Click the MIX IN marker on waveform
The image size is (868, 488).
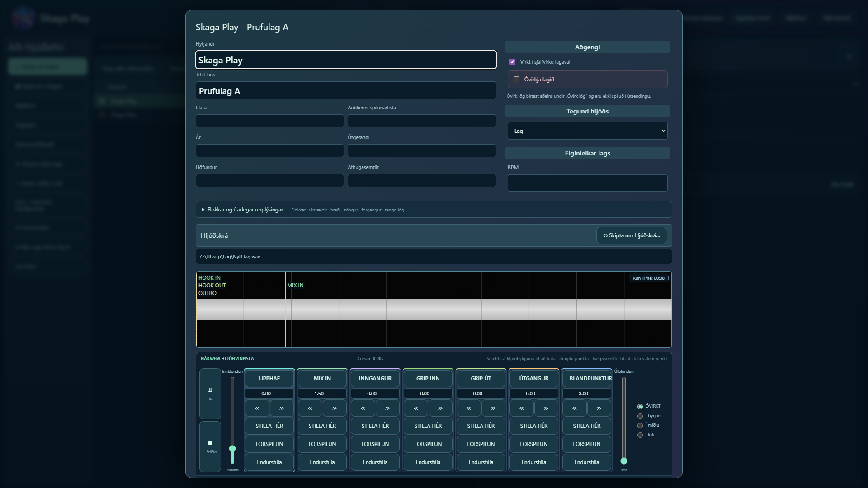tap(295, 286)
